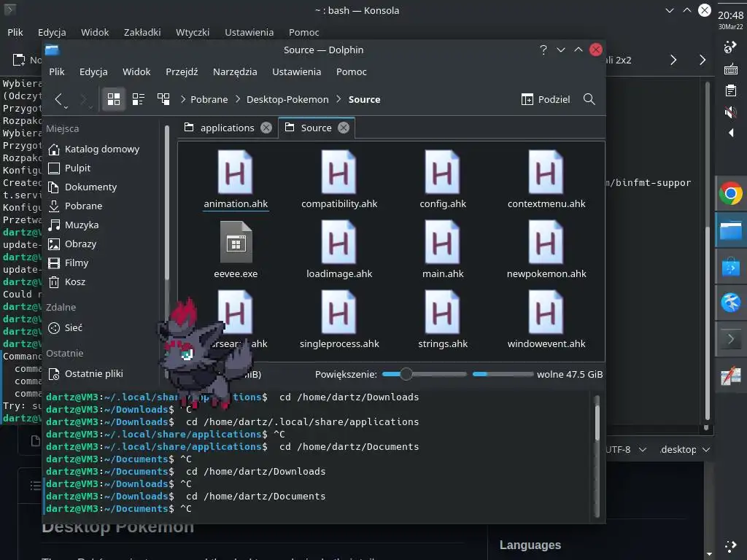Open the clipboard tray icon

click(x=730, y=90)
